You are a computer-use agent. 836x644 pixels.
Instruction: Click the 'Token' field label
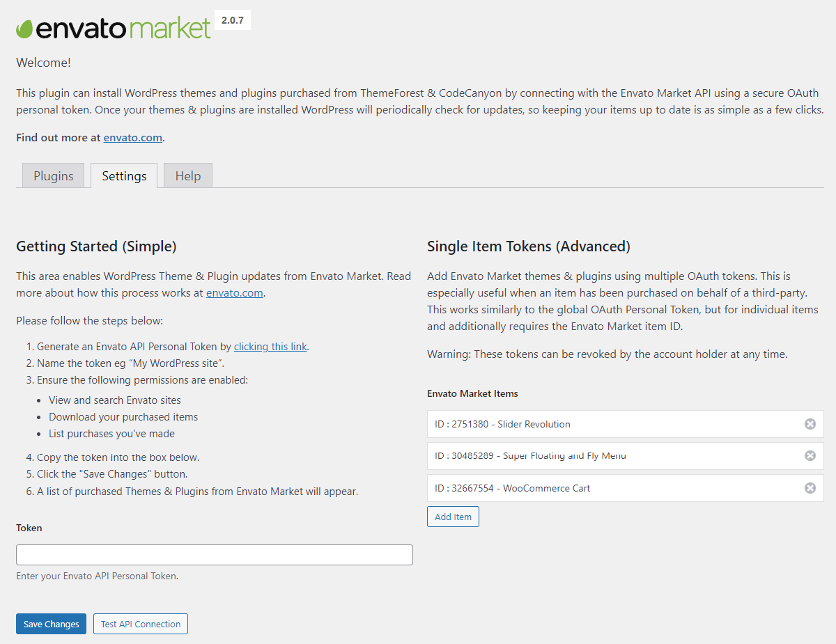[x=29, y=528]
